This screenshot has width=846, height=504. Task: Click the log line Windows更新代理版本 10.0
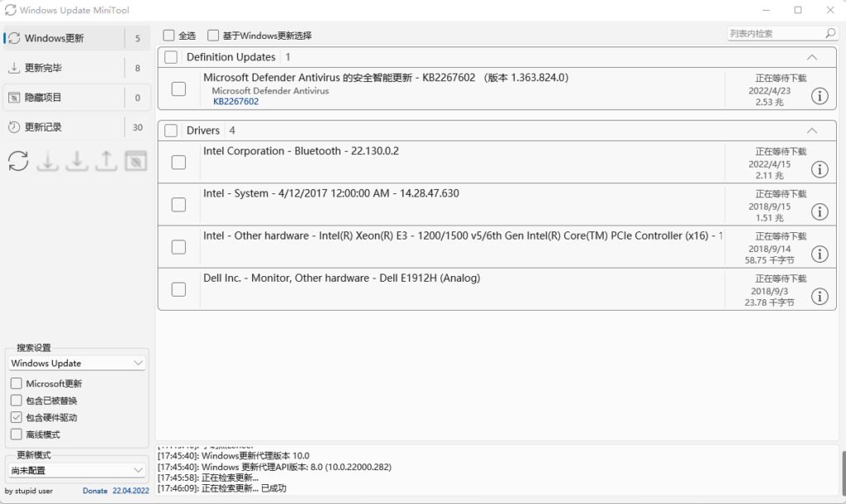[234, 456]
